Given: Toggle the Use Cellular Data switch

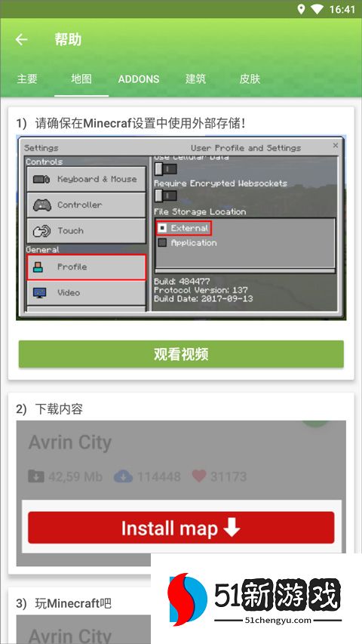Looking at the screenshot, I should tap(166, 169).
